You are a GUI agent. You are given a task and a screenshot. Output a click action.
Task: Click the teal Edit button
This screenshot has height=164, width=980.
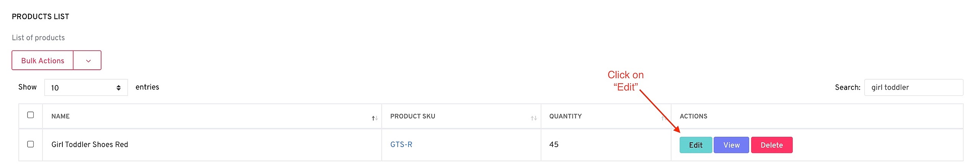click(696, 145)
